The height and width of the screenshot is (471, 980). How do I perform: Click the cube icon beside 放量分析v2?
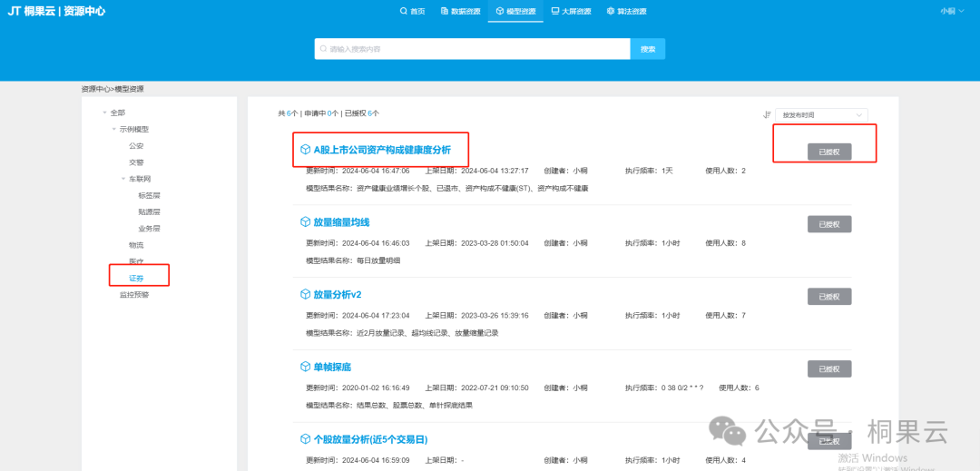pyautogui.click(x=305, y=295)
